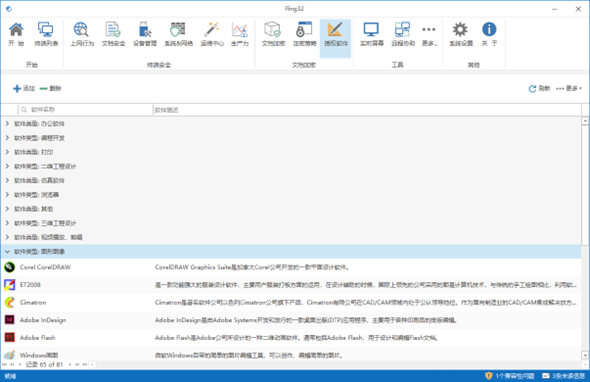Open the compatibility issue shield status item
This screenshot has height=382, width=590.
(x=510, y=376)
